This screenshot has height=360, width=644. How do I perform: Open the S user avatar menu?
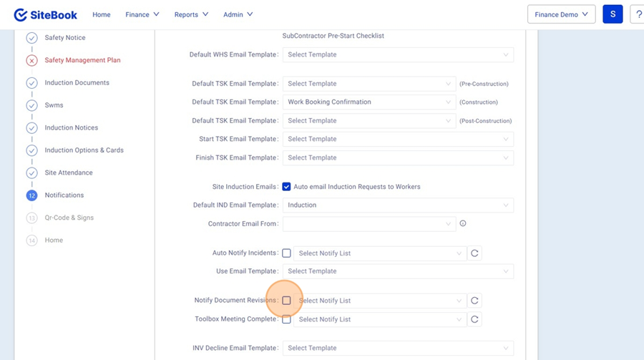pyautogui.click(x=613, y=14)
